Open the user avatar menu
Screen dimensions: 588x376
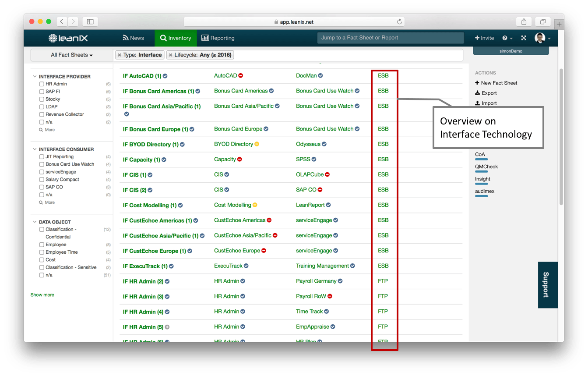[x=542, y=38]
